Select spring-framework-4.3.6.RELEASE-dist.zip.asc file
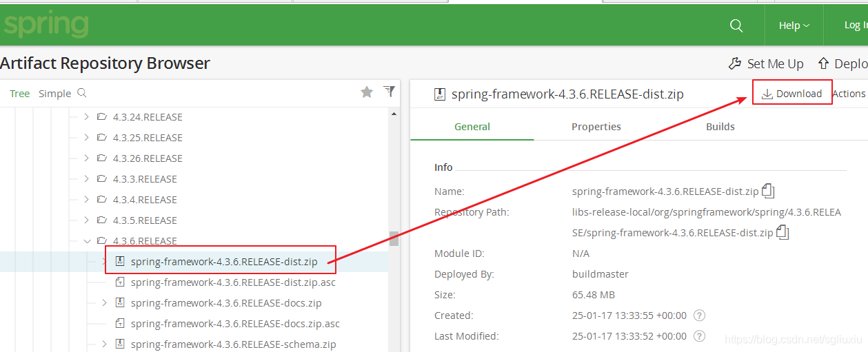Screen dimensions: 868x352 pos(233,282)
